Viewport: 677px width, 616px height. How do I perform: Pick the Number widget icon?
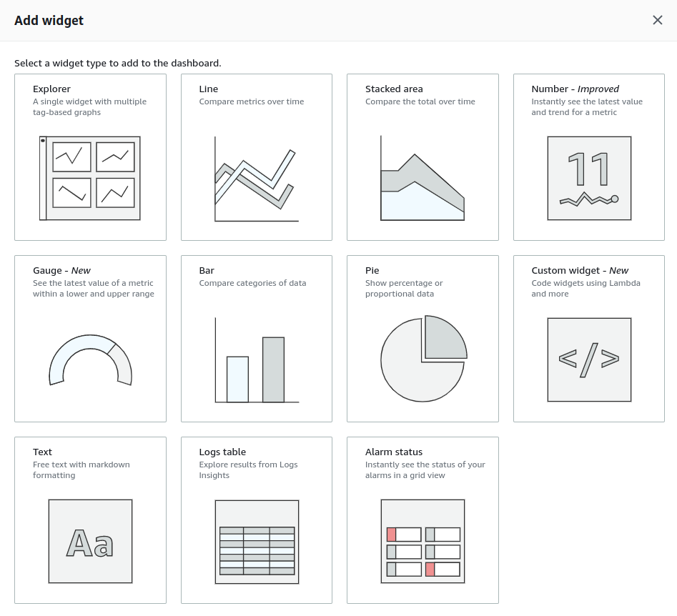pyautogui.click(x=589, y=178)
